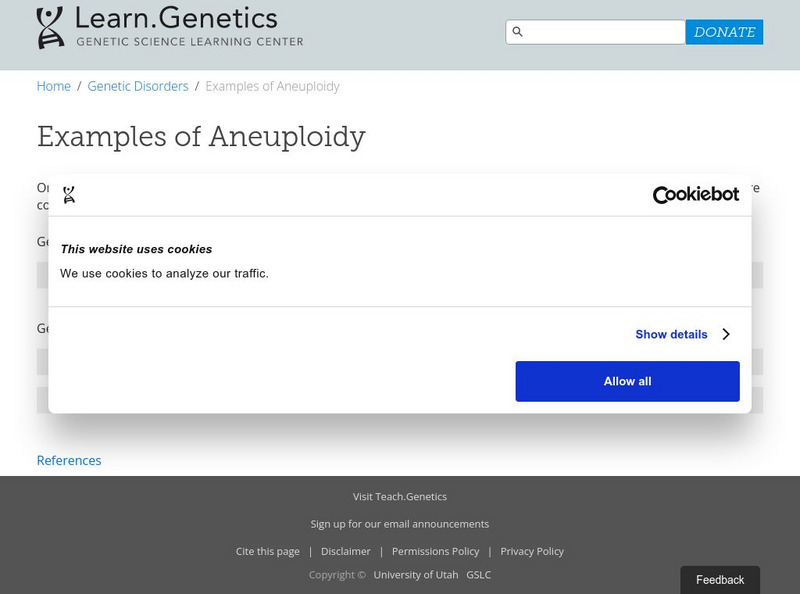Open the Show details link
Viewport: 800px width, 594px height.
(x=671, y=334)
